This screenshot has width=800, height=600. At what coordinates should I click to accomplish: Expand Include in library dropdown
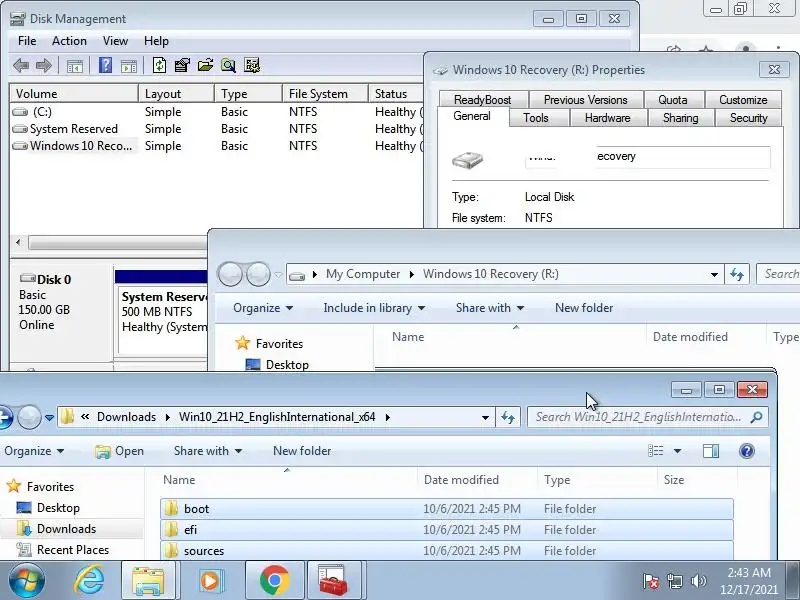click(374, 308)
